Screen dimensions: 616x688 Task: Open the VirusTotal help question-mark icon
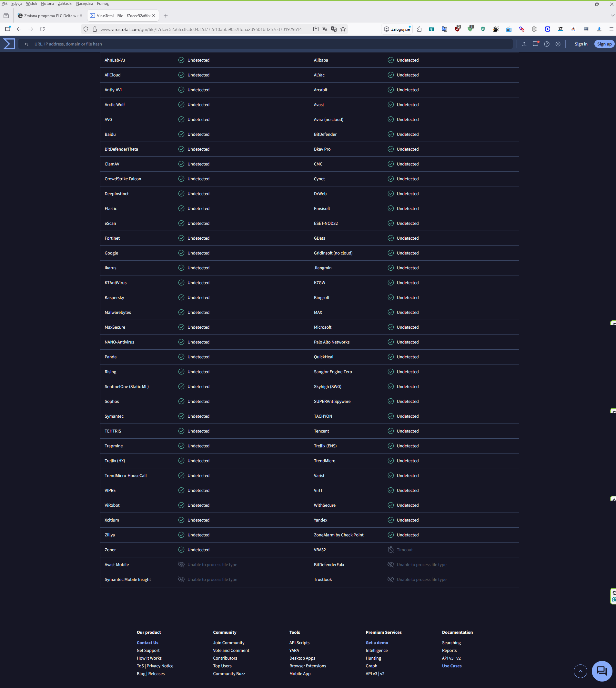tap(547, 44)
